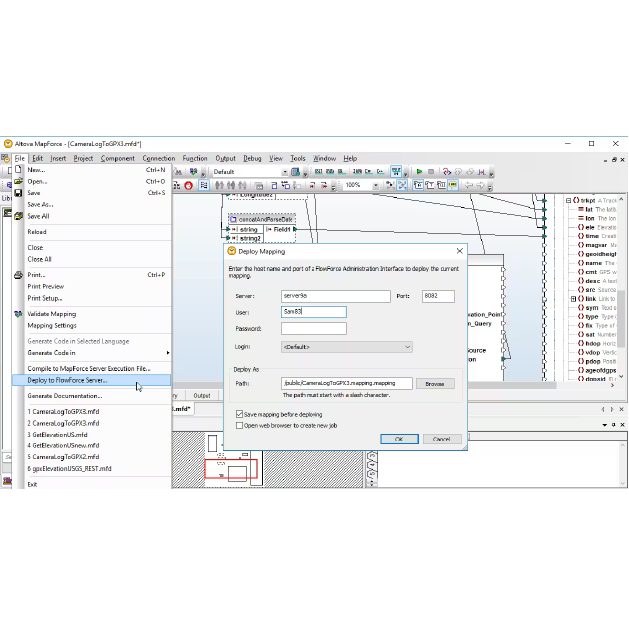Click the XSLT language selection toolbar icon

pos(319,172)
